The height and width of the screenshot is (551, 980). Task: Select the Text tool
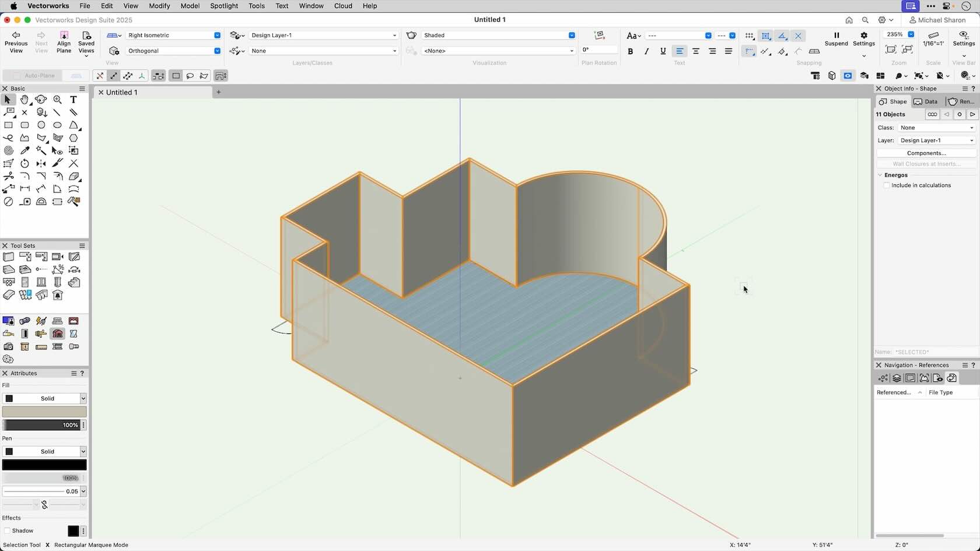[73, 100]
